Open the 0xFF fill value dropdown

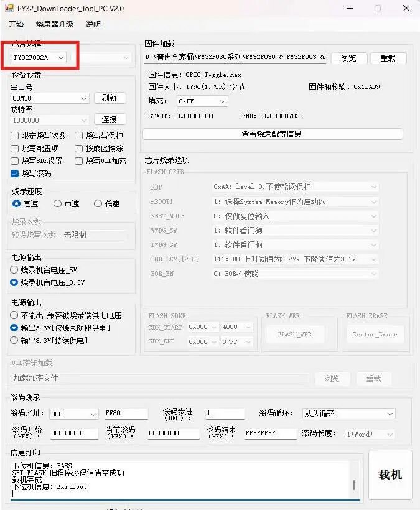(x=202, y=101)
